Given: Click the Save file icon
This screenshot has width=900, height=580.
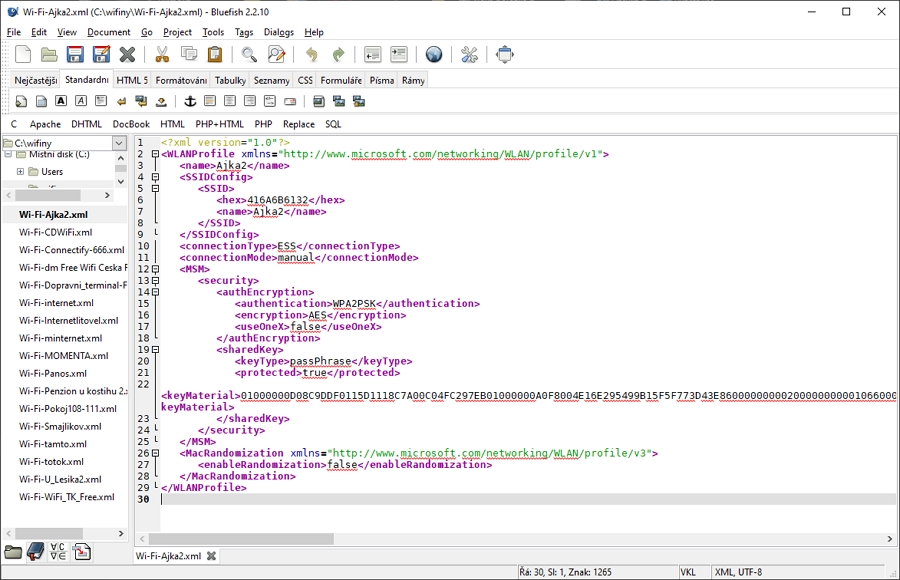Looking at the screenshot, I should tap(75, 55).
